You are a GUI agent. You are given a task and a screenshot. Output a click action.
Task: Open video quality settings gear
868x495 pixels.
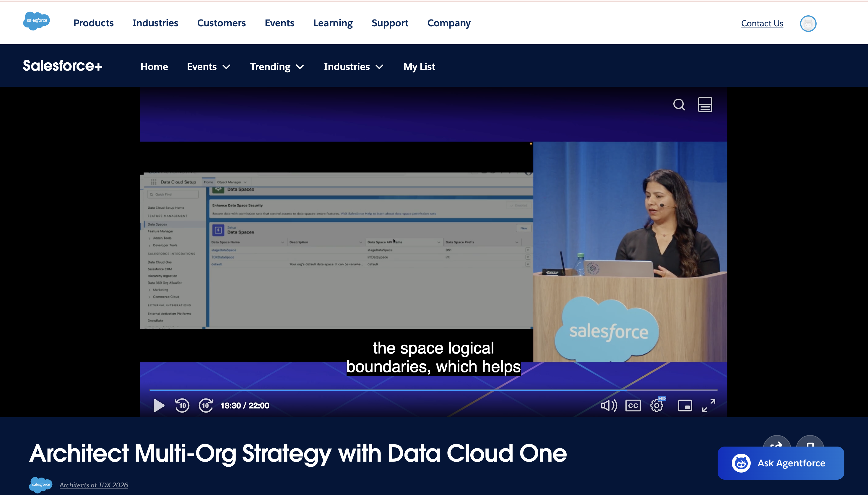point(657,405)
